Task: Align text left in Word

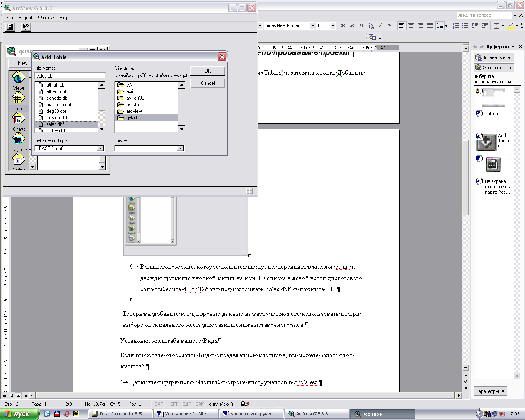Action: tap(402, 25)
